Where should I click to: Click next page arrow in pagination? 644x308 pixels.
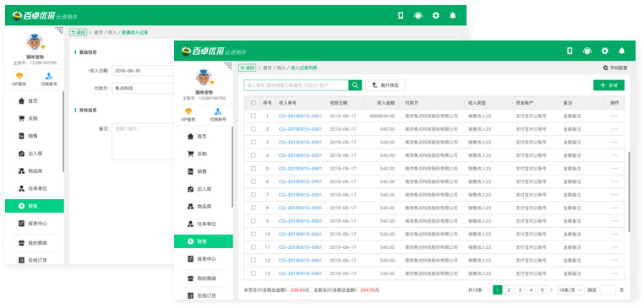click(x=552, y=290)
